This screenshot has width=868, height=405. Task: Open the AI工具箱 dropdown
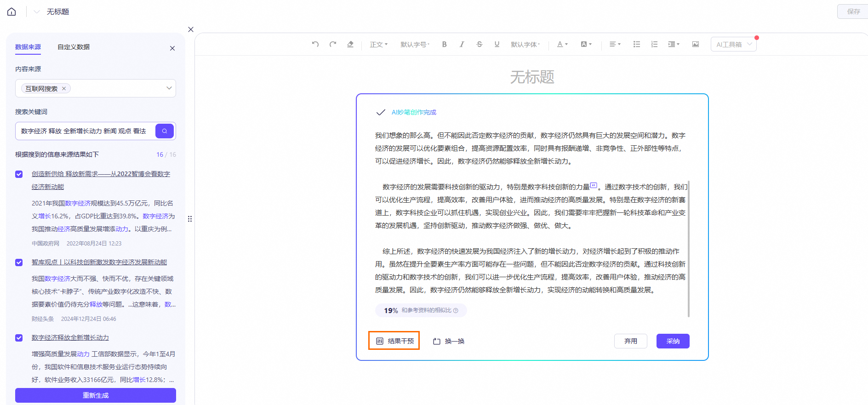tap(734, 44)
